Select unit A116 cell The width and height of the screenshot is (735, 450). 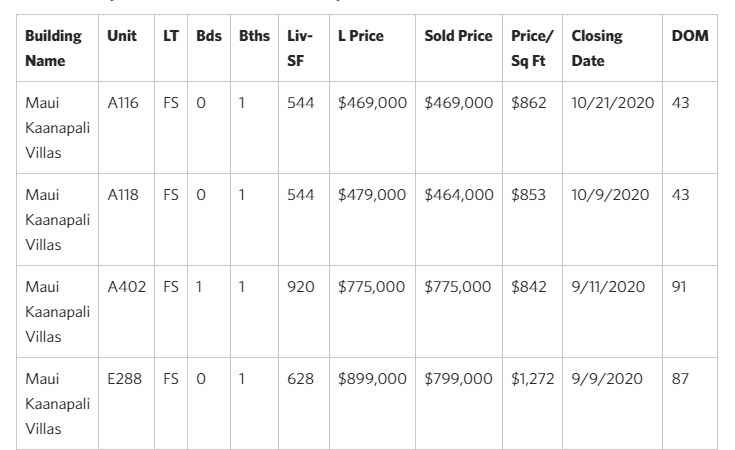[122, 103]
